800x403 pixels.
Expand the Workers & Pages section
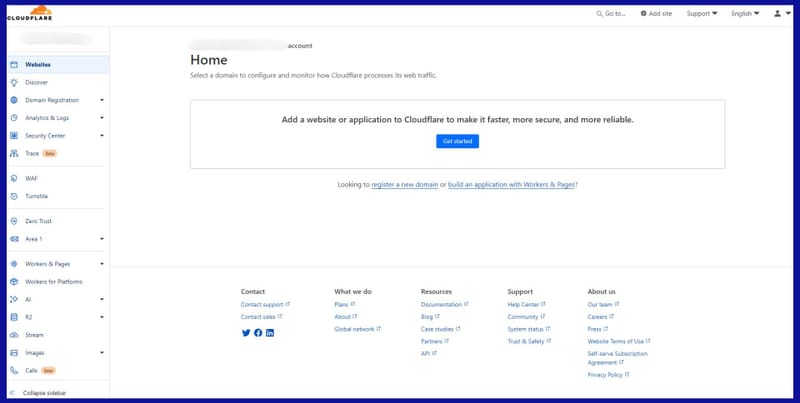tap(101, 264)
